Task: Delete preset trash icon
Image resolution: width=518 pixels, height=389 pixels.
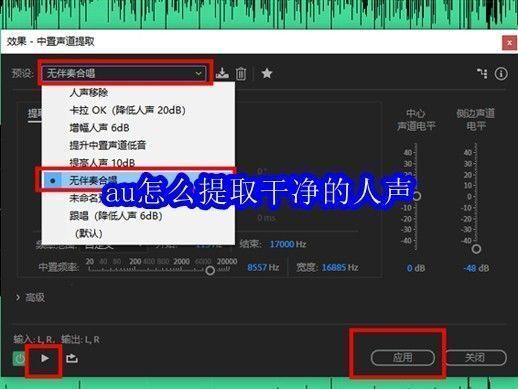Action: point(241,73)
